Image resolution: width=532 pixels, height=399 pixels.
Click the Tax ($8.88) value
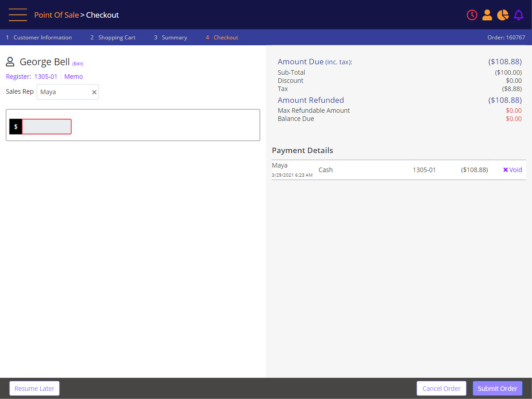pyautogui.click(x=512, y=89)
